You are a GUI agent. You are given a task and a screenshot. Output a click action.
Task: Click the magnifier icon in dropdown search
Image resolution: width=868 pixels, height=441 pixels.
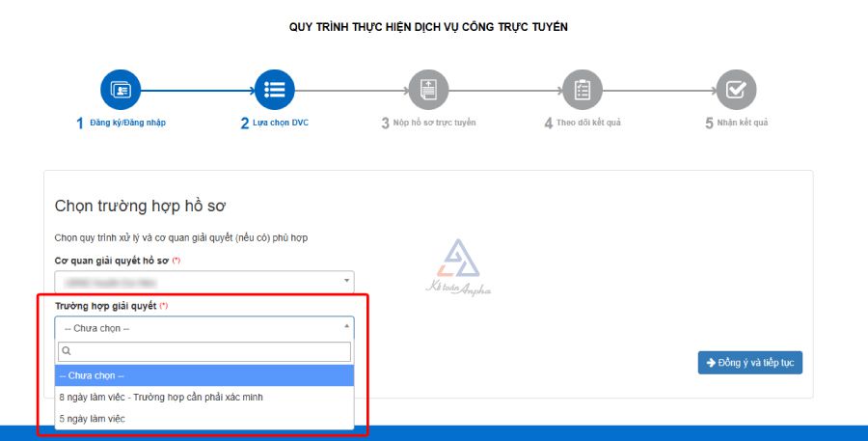[x=67, y=351]
